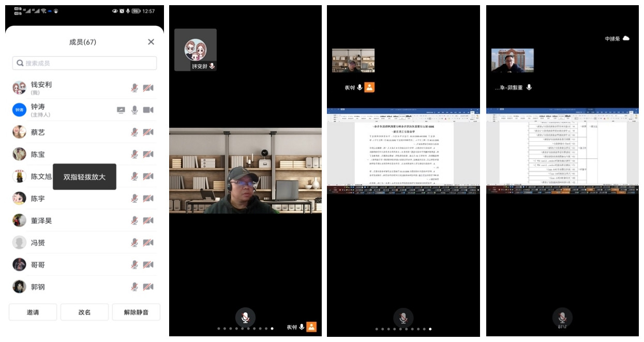Click the camera-off icon for 郭钢
644x342 pixels.
click(148, 287)
